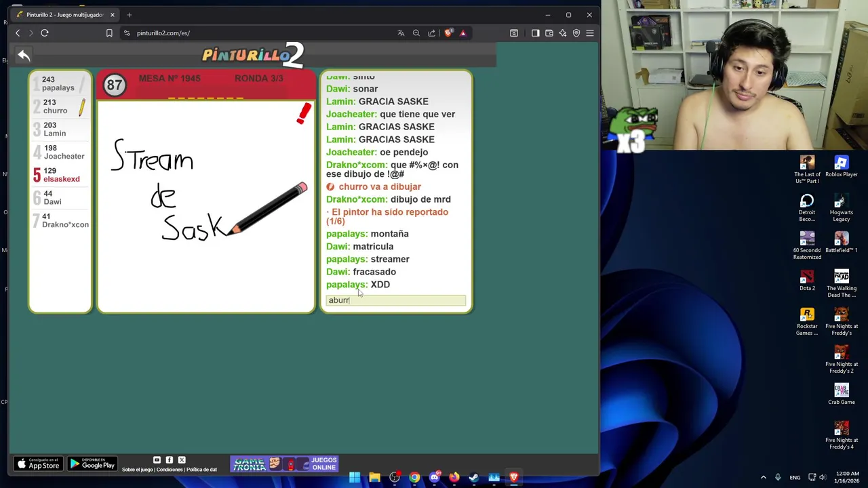Viewport: 868px width, 488px height.
Task: Expand the system tray hidden icons chevron
Action: tap(764, 477)
